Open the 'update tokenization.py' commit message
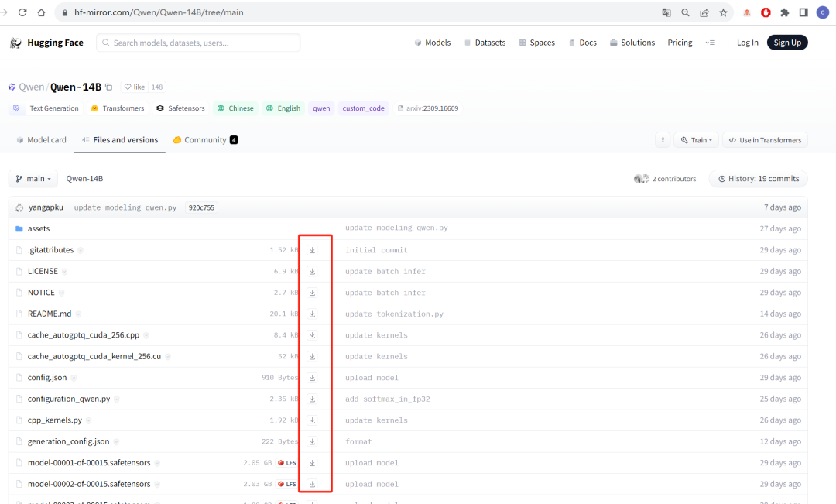Viewport: 836px width, 504px height. pyautogui.click(x=395, y=314)
